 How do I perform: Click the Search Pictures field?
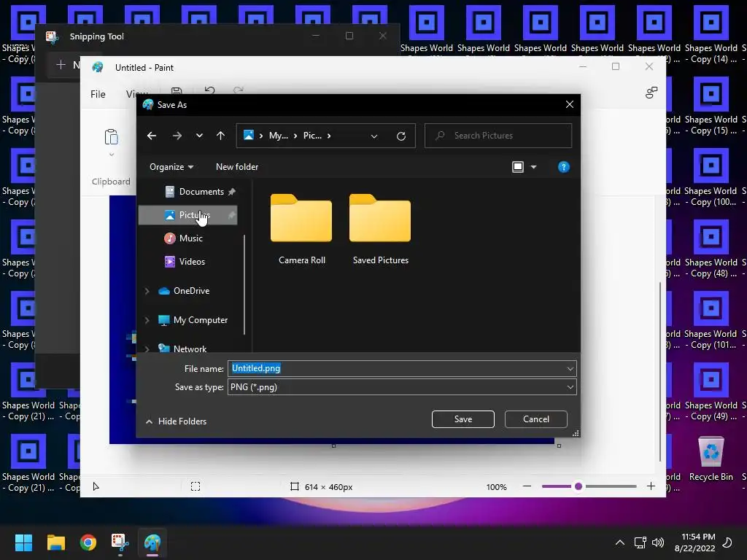tap(498, 136)
